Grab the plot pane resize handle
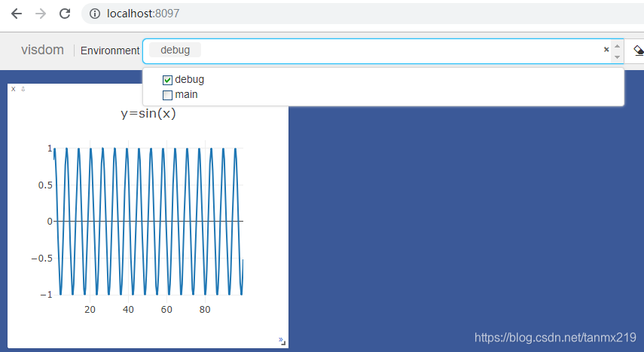 click(x=282, y=341)
